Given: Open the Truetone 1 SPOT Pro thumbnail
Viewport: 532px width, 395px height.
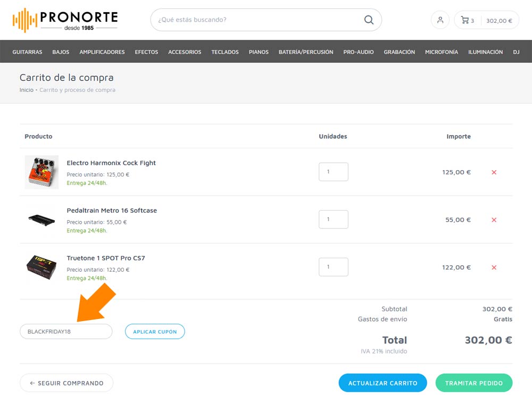Looking at the screenshot, I should pos(41,267).
